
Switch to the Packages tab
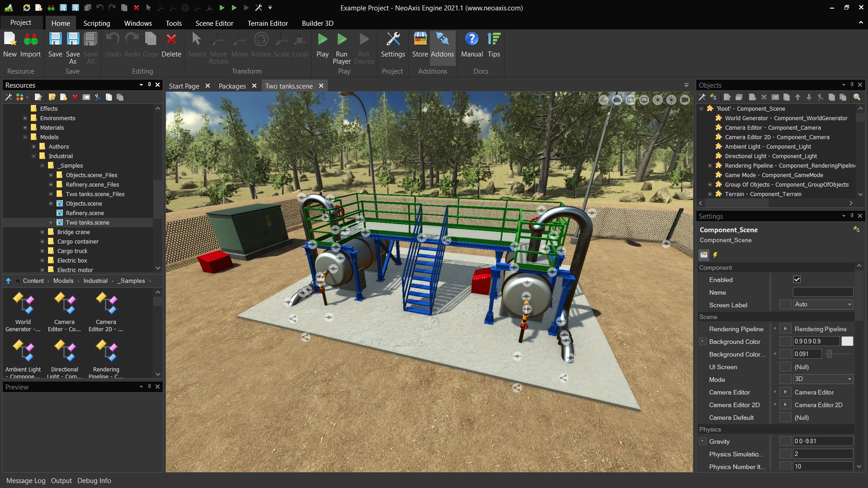(232, 86)
